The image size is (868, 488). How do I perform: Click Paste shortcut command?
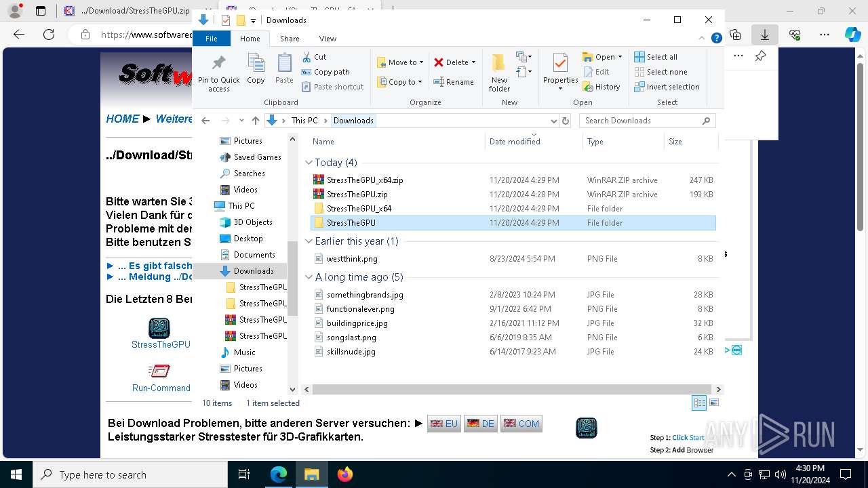point(332,87)
